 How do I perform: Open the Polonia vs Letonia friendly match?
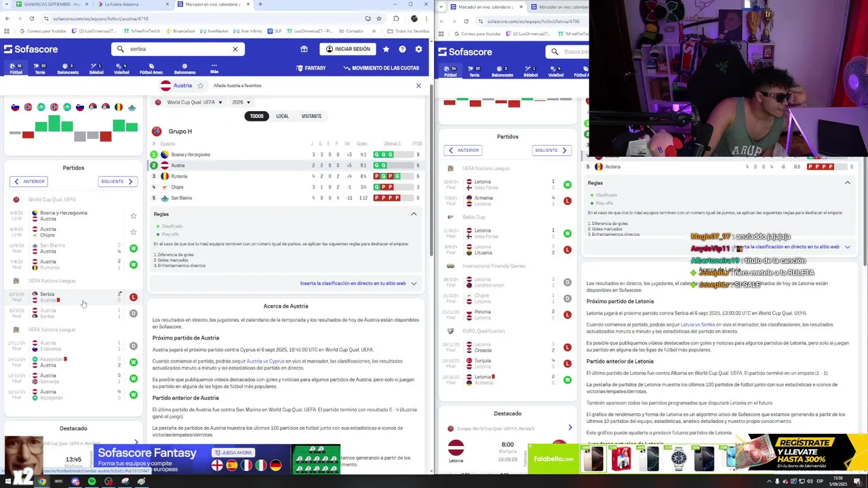(509, 314)
